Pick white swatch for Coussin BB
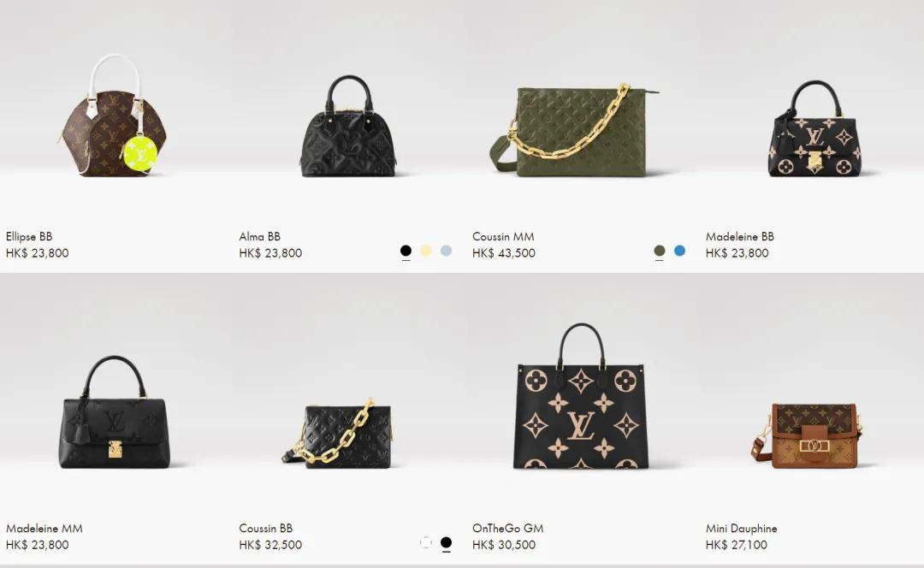The image size is (924, 568). click(426, 542)
